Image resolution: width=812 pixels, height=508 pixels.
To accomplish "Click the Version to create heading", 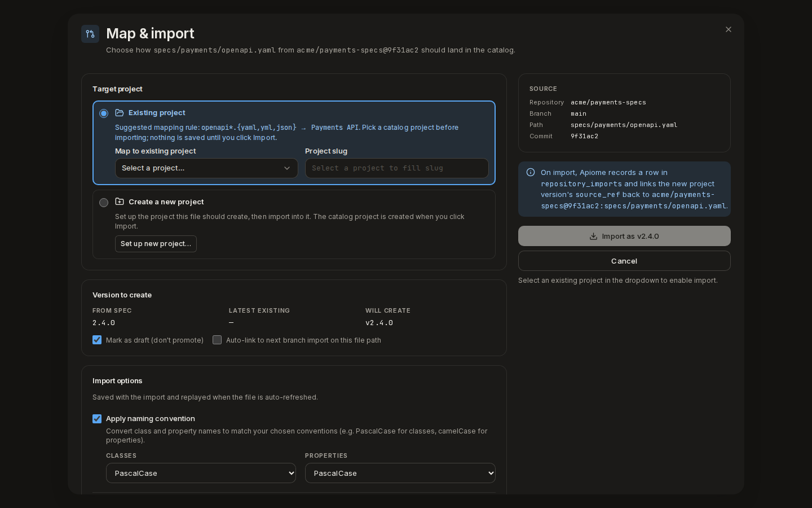I will [122, 295].
